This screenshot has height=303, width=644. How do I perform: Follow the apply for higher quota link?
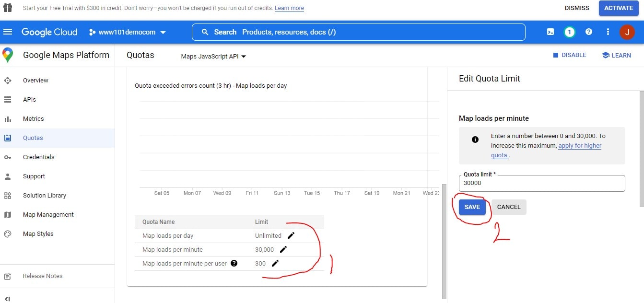pyautogui.click(x=580, y=146)
